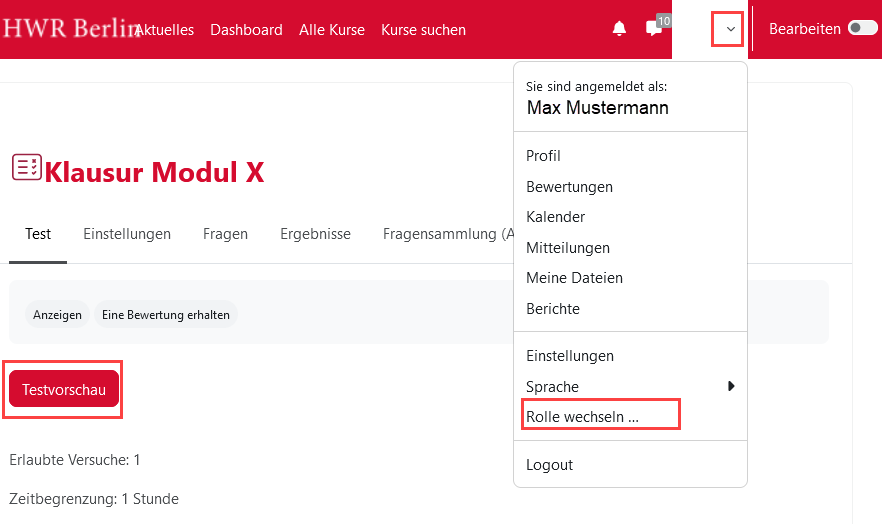Viewport: 882px width, 524px height.
Task: Open Profil in the user menu
Action: (543, 156)
